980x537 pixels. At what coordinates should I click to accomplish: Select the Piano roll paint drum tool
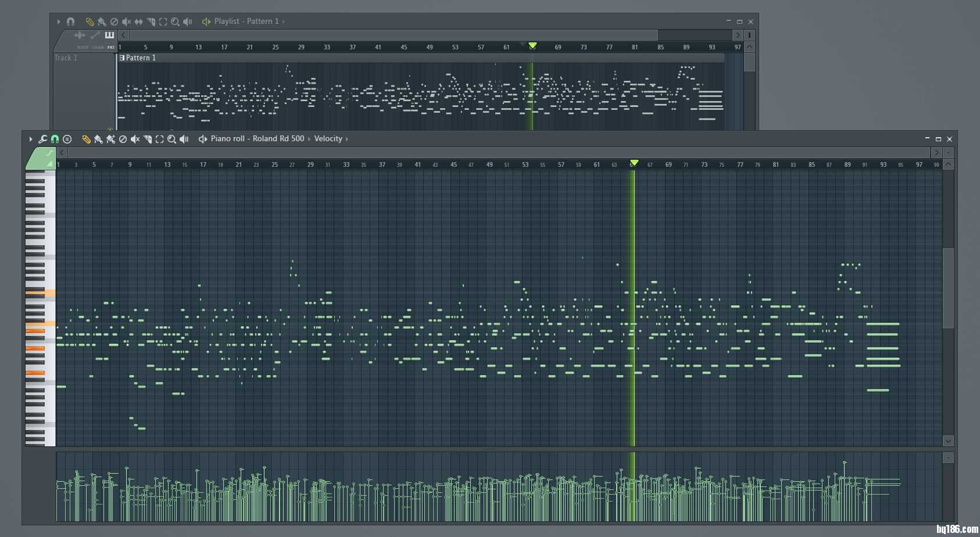click(110, 139)
